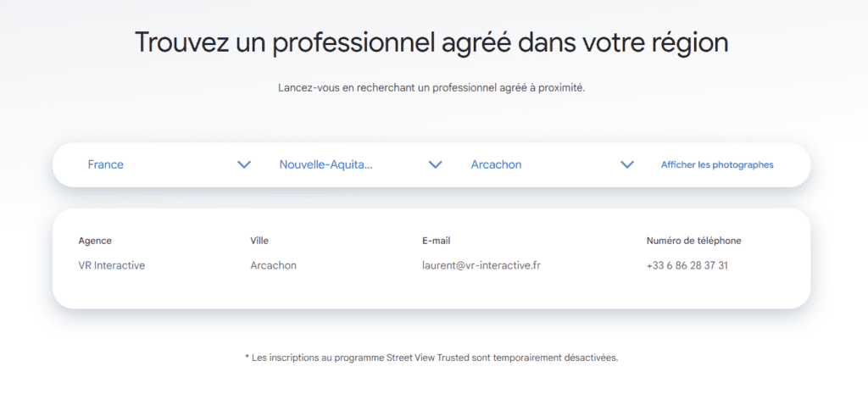Select Arcachon under the Ville column
Image resolution: width=868 pixels, height=400 pixels.
click(x=274, y=265)
